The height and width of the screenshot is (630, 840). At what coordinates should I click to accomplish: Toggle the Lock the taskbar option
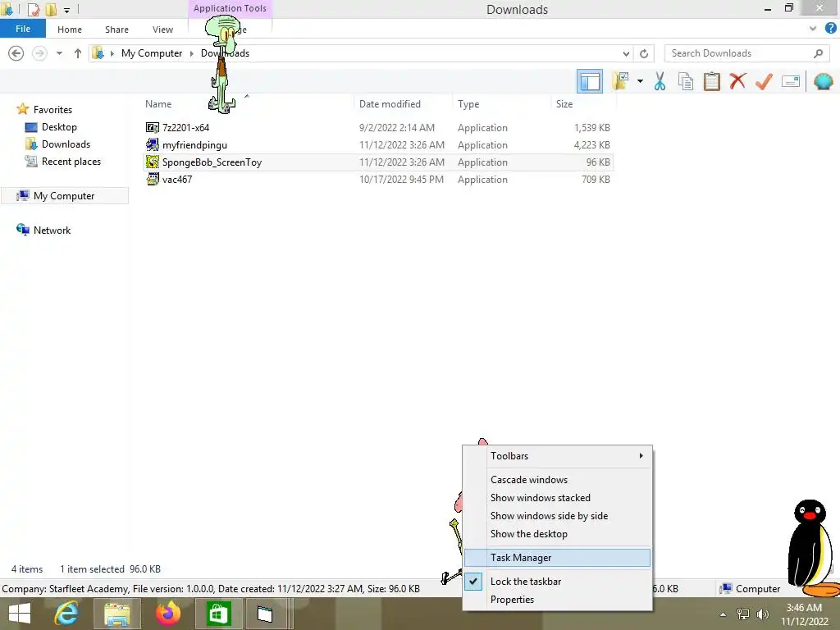click(x=557, y=582)
